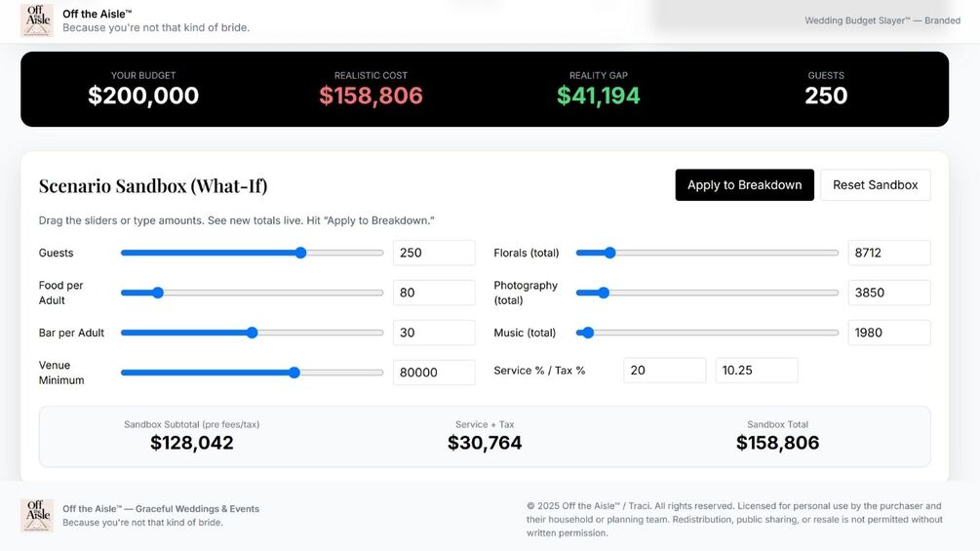
Task: Click the Food per Adult amount field
Action: click(434, 293)
